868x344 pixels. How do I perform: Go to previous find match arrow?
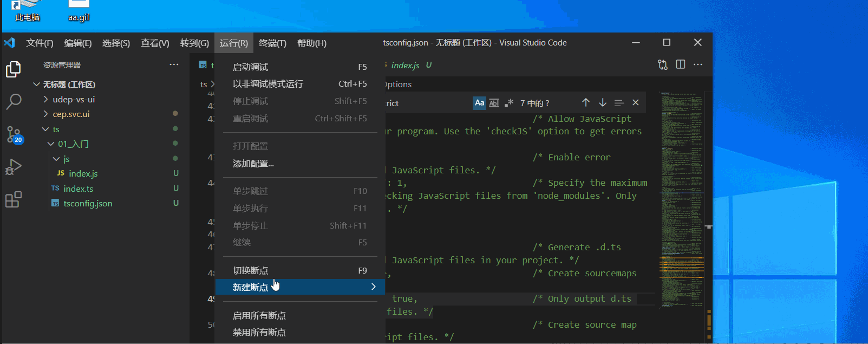(x=586, y=103)
